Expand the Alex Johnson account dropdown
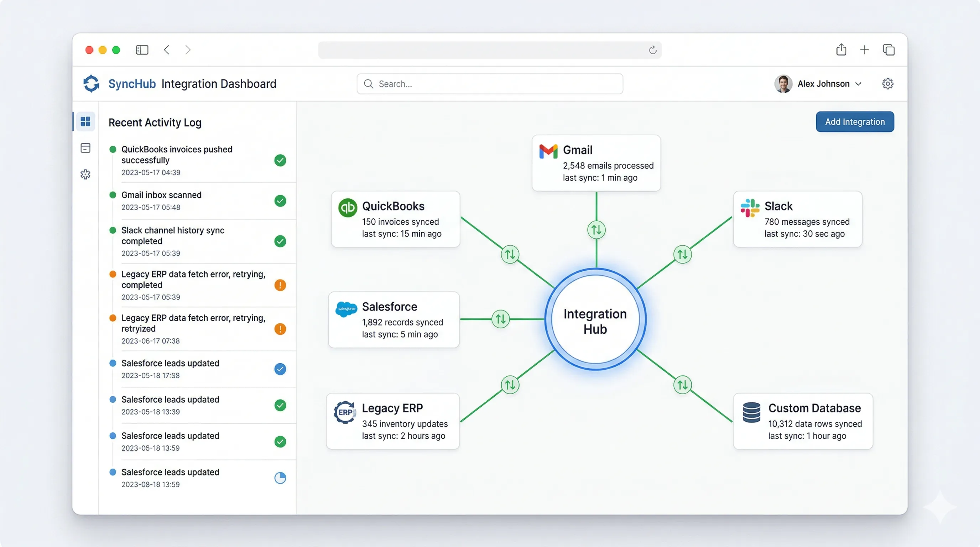This screenshot has width=980, height=547. pos(859,84)
